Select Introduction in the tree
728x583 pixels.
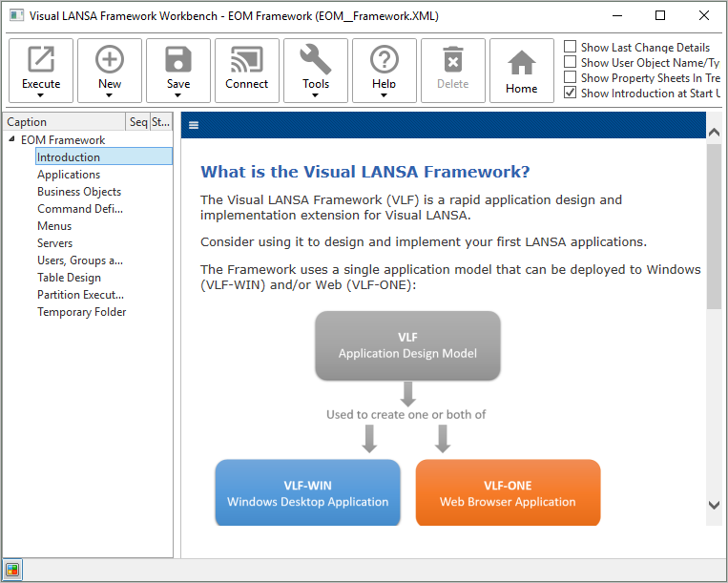[x=104, y=156]
